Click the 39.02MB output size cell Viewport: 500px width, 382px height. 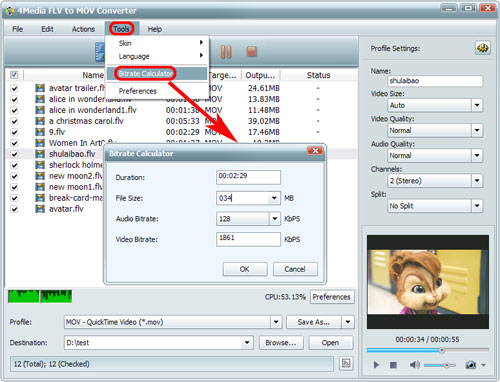[263, 121]
